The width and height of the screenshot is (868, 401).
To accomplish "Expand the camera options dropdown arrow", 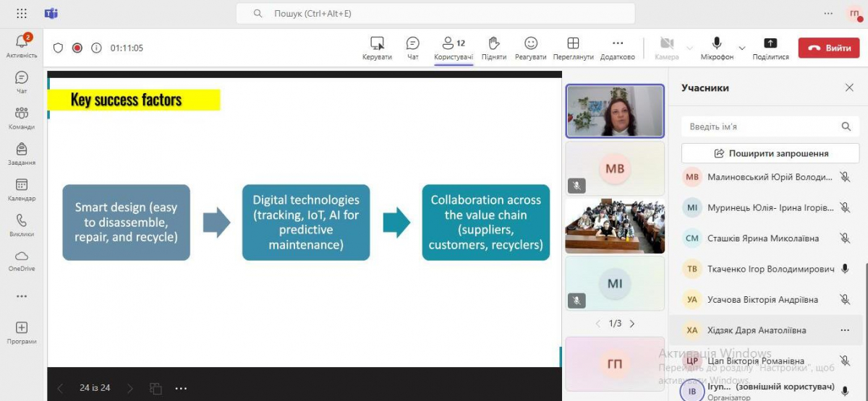I will point(689,48).
